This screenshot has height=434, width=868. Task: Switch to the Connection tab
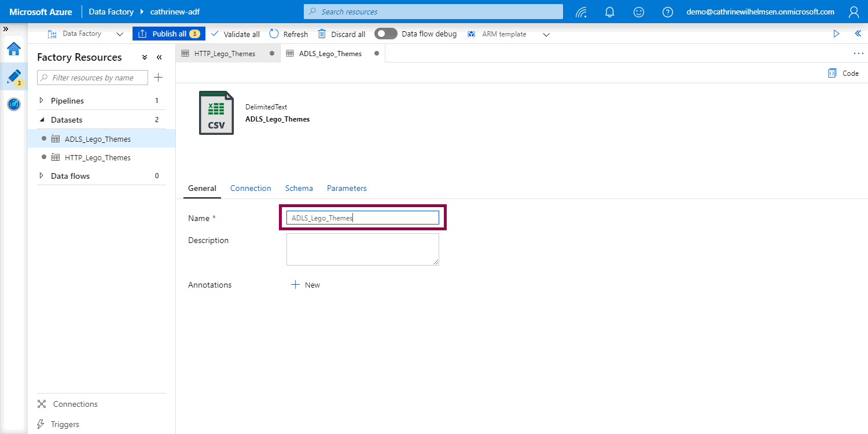click(251, 188)
